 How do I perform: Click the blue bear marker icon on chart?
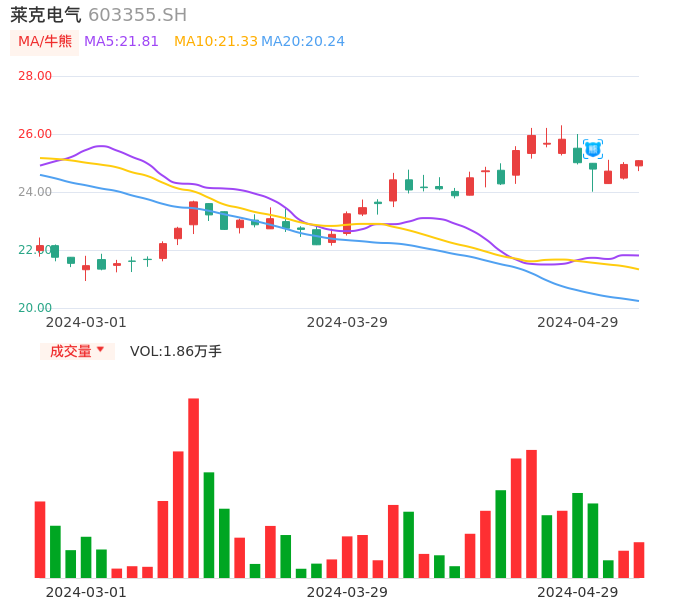pos(593,149)
